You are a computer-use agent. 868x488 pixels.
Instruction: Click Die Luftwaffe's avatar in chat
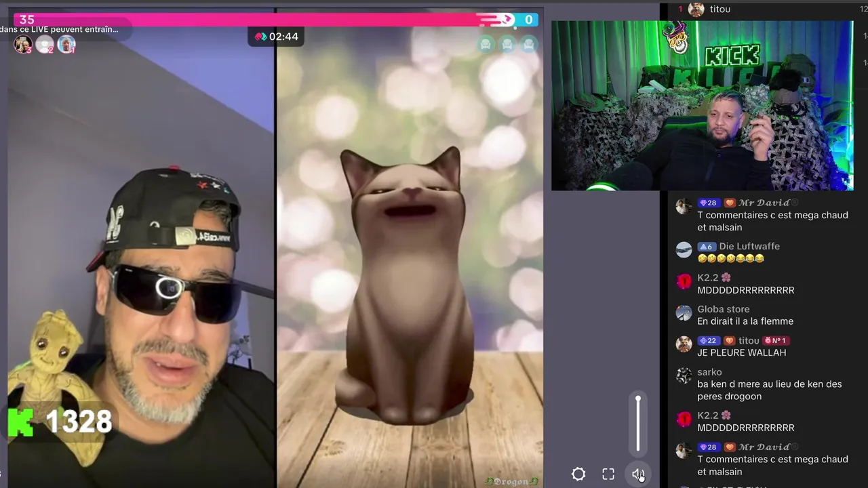click(x=684, y=249)
